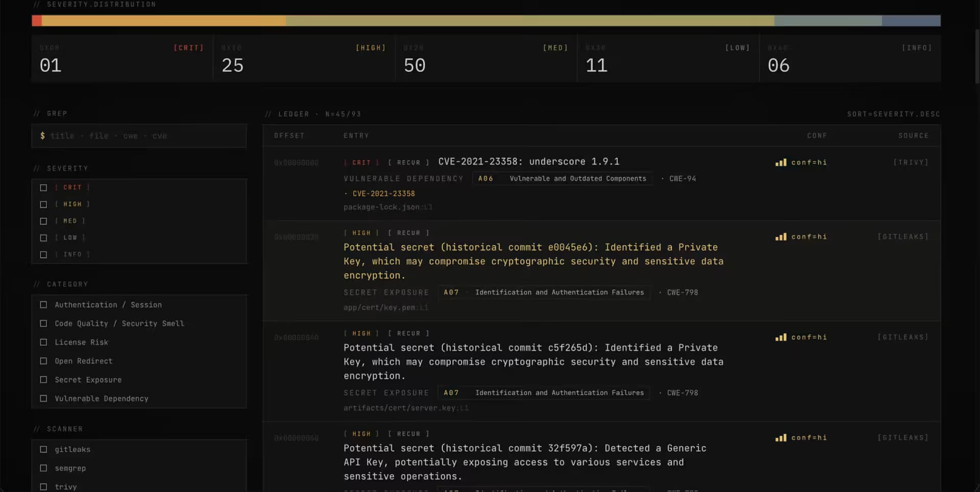Image resolution: width=980 pixels, height=492 pixels.
Task: Click the A06 Vulnerable and Outdated Components tag
Action: (562, 178)
